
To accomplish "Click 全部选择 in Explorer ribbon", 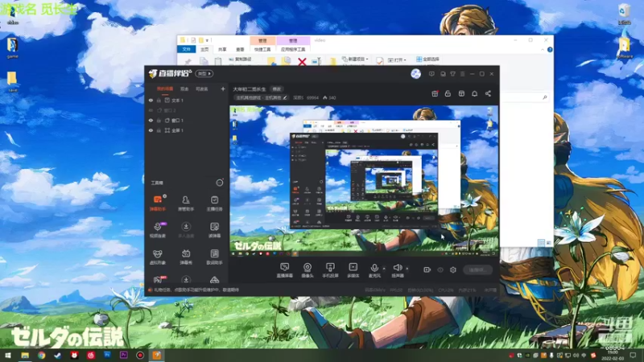I will (427, 59).
